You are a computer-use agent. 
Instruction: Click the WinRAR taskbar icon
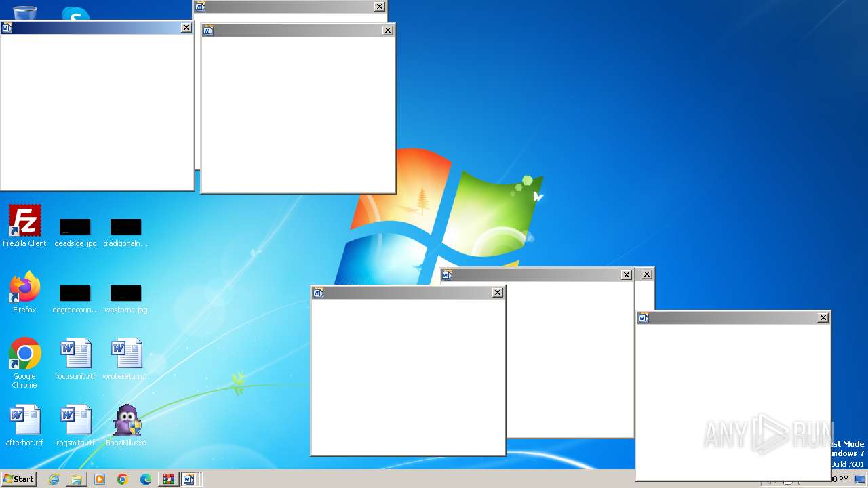(169, 479)
